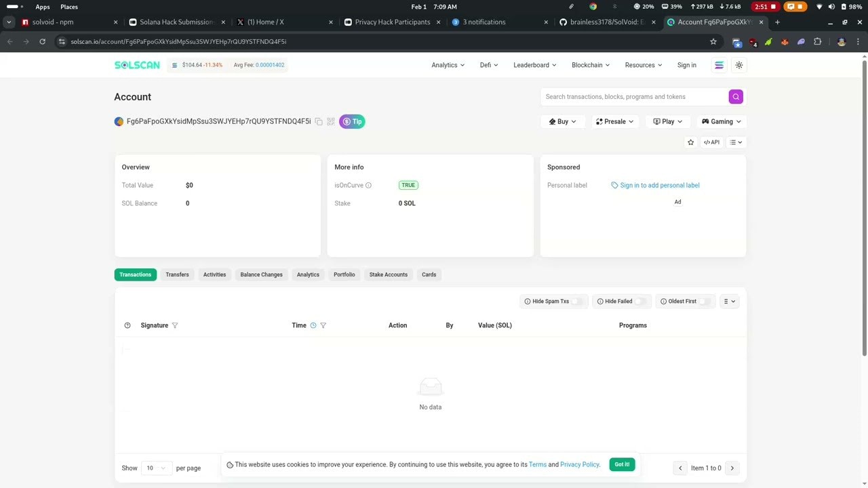This screenshot has width=868, height=488.
Task: Click the Avg Fee value 0.00001402
Action: 270,65
